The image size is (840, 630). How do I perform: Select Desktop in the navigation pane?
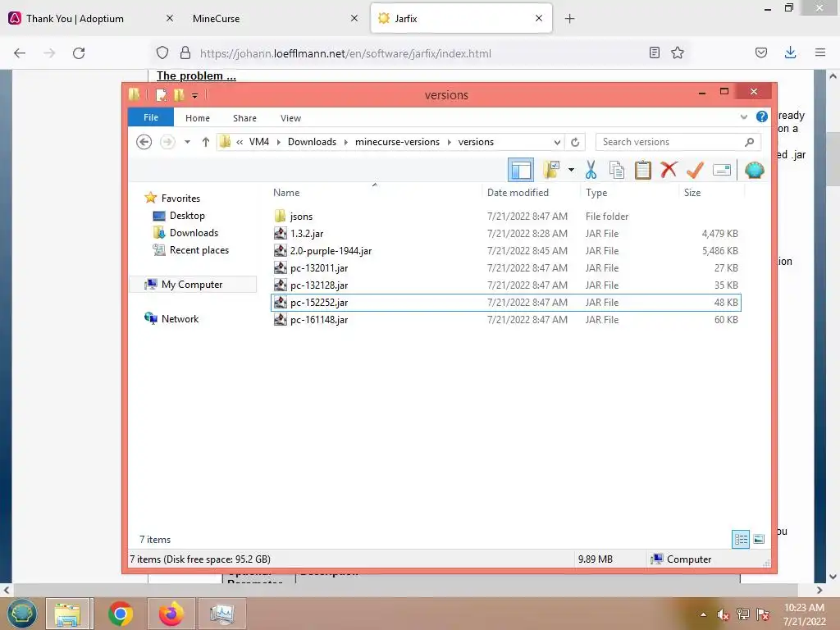coord(187,216)
